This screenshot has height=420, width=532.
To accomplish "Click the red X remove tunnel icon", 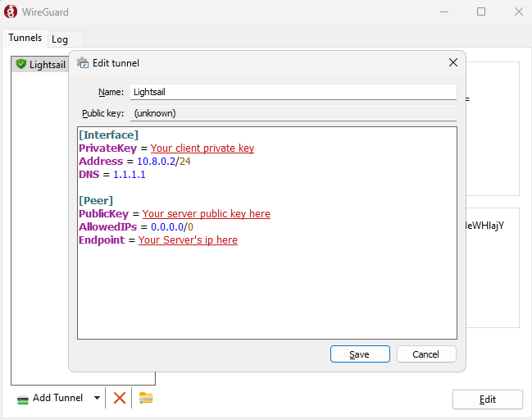I will tap(120, 398).
